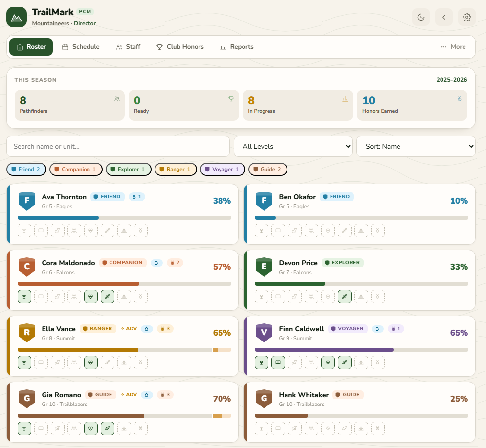486x448 pixels.
Task: Click Finn Caldwell's completed book requirement icon
Action: coord(278,363)
